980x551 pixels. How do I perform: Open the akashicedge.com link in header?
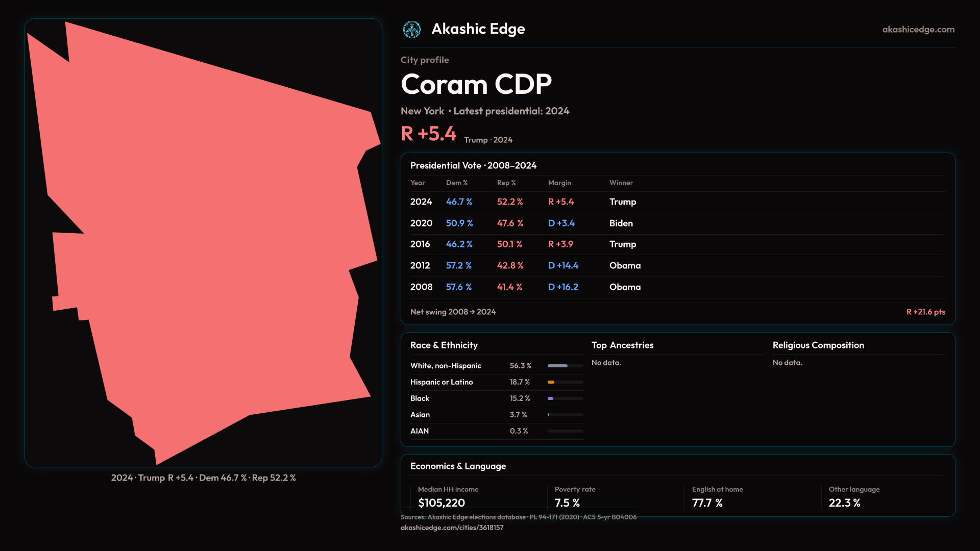(918, 30)
